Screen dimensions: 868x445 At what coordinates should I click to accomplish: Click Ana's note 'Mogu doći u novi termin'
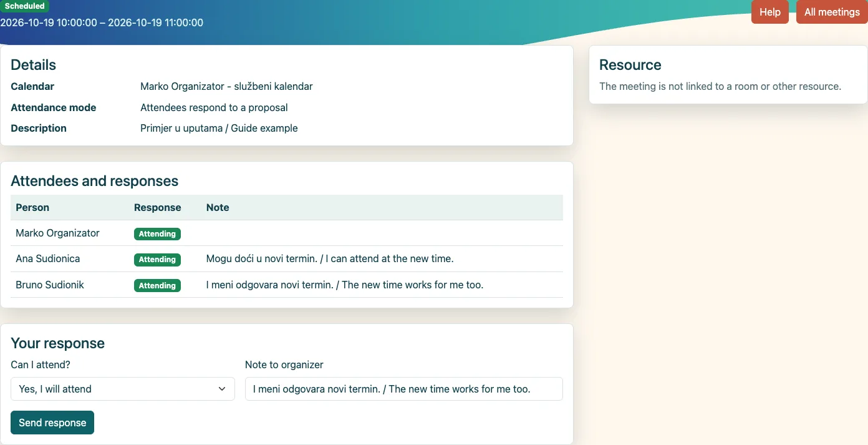tap(330, 258)
